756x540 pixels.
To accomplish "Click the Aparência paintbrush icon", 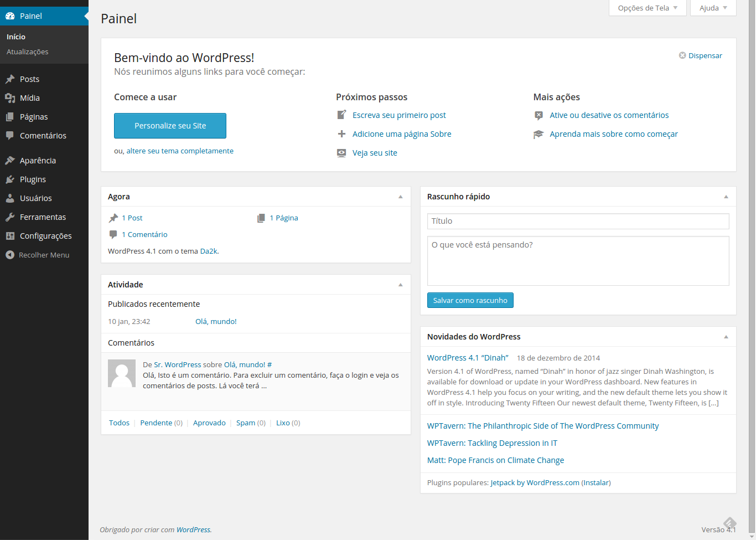I will [x=10, y=161].
